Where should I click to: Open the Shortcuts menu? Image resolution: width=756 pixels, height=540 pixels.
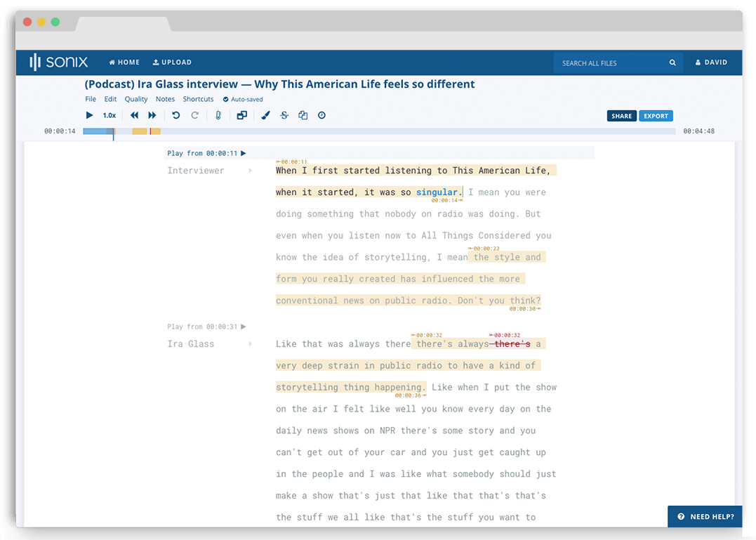(x=198, y=99)
